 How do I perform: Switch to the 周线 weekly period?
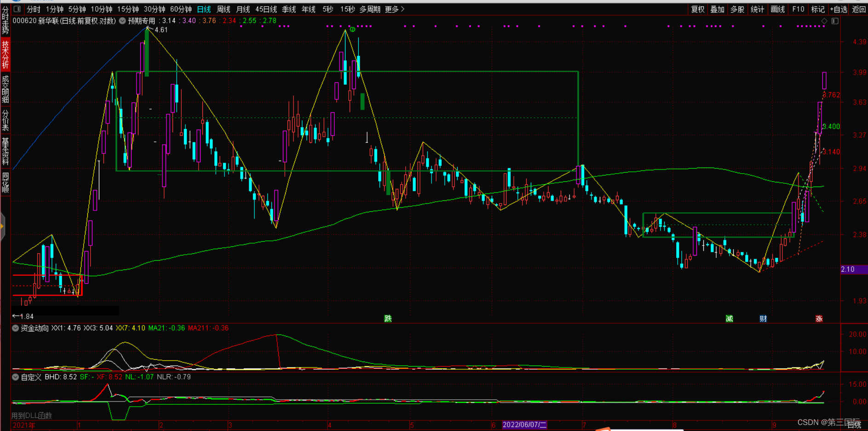click(x=223, y=9)
